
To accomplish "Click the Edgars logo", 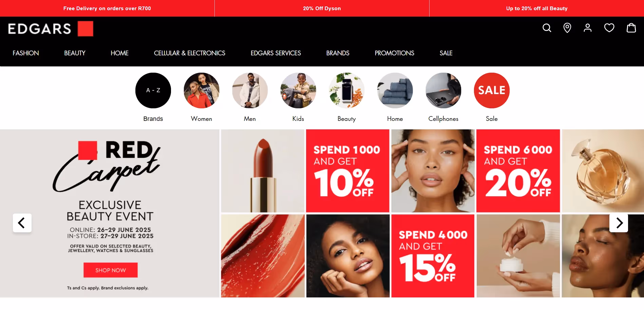I will tap(51, 29).
